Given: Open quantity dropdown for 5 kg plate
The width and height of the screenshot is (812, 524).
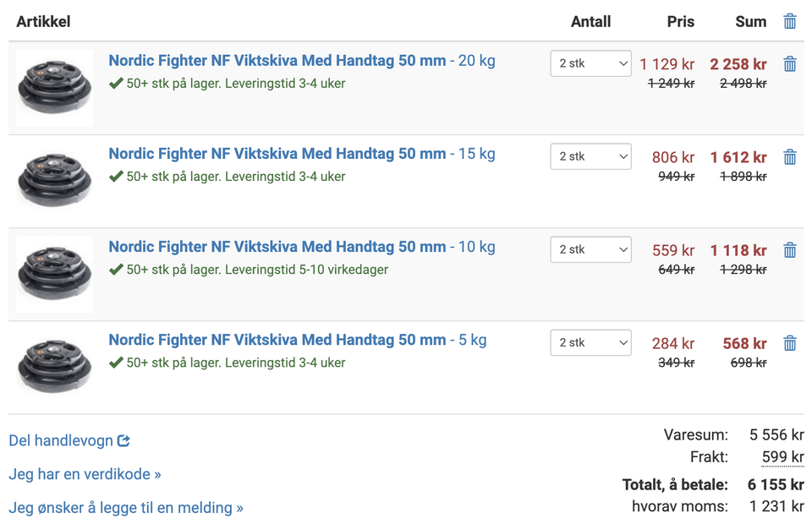Looking at the screenshot, I should click(590, 342).
